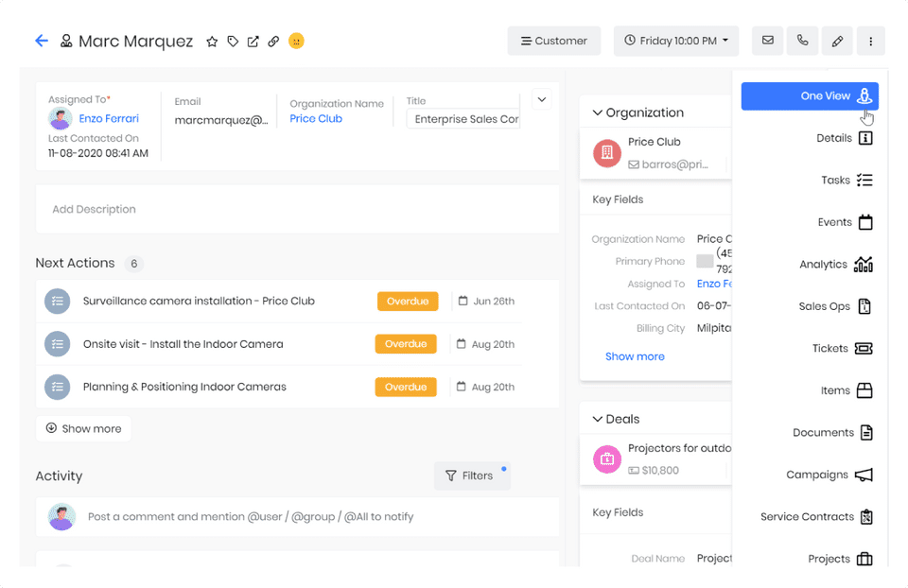Select the Tasks menu item
This screenshot has height=588, width=908.
pos(847,180)
